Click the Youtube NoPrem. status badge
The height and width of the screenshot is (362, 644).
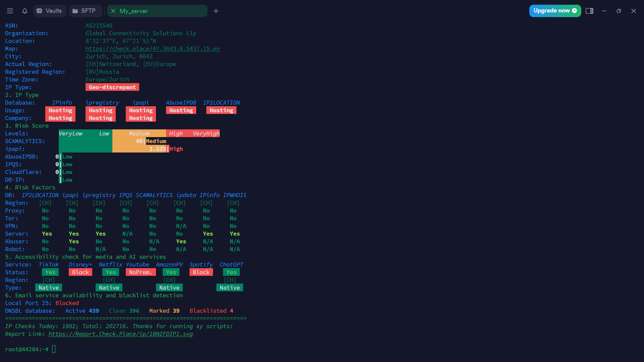pos(141,272)
